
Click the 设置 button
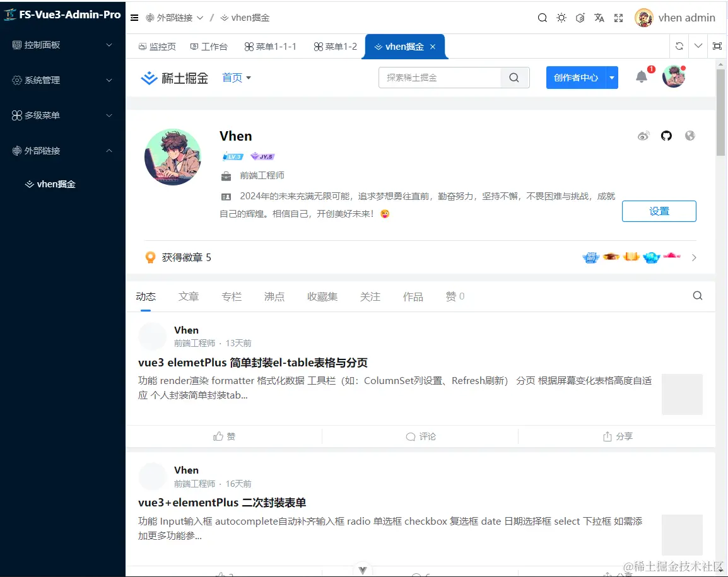click(x=659, y=211)
